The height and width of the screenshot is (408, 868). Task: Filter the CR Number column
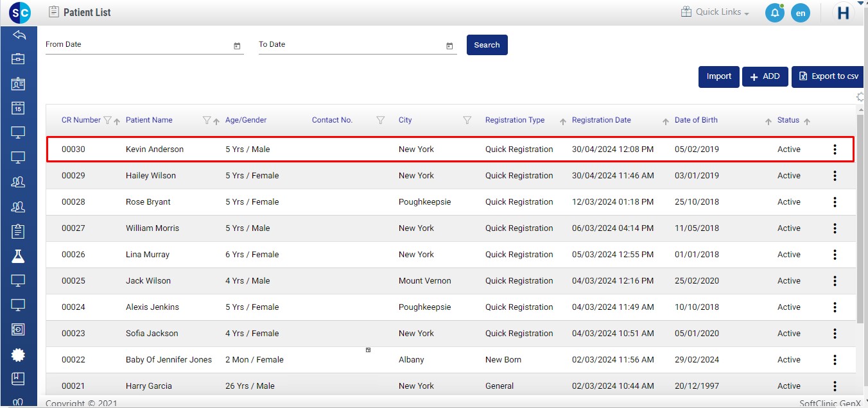coord(107,121)
